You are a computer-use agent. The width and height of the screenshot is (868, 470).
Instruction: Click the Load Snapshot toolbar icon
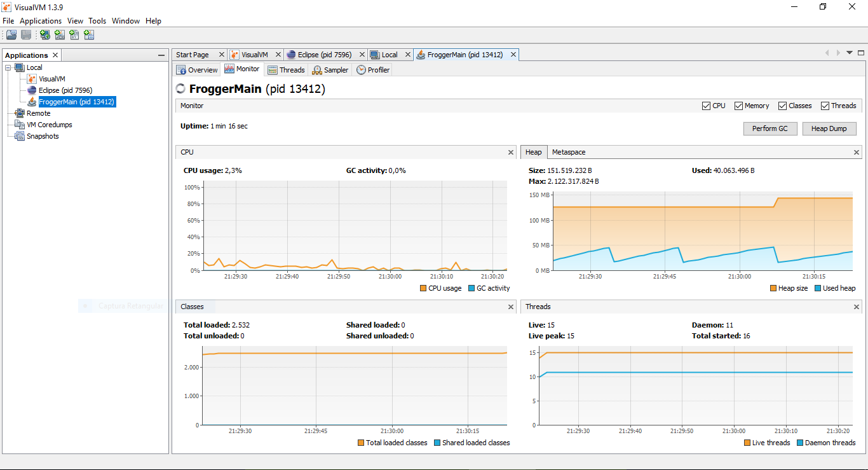click(x=11, y=35)
